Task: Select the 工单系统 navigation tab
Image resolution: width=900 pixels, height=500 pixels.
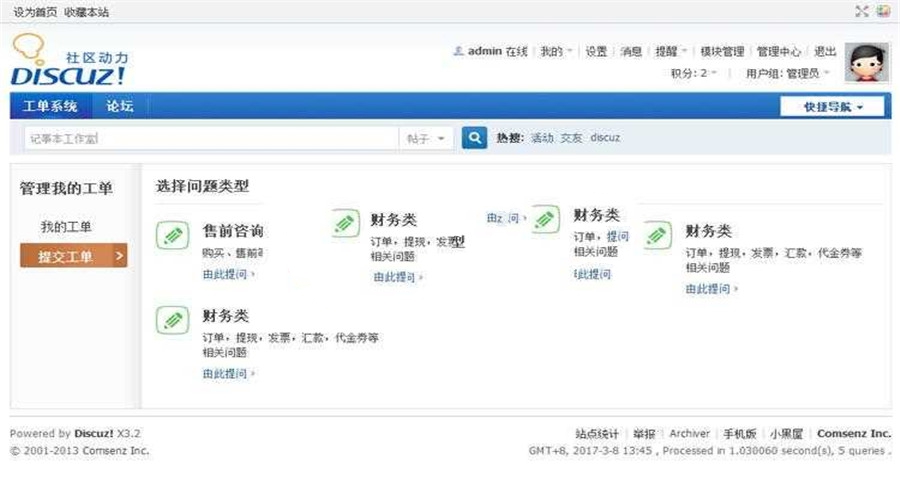Action: tap(50, 107)
